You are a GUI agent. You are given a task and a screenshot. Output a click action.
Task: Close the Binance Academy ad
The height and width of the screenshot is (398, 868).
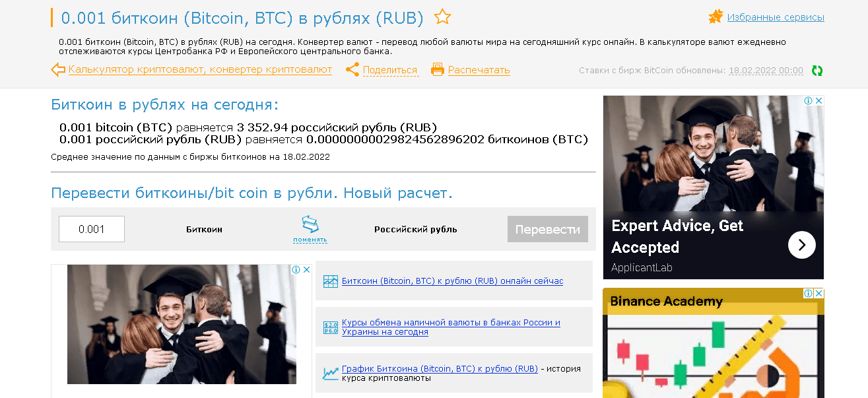818,293
